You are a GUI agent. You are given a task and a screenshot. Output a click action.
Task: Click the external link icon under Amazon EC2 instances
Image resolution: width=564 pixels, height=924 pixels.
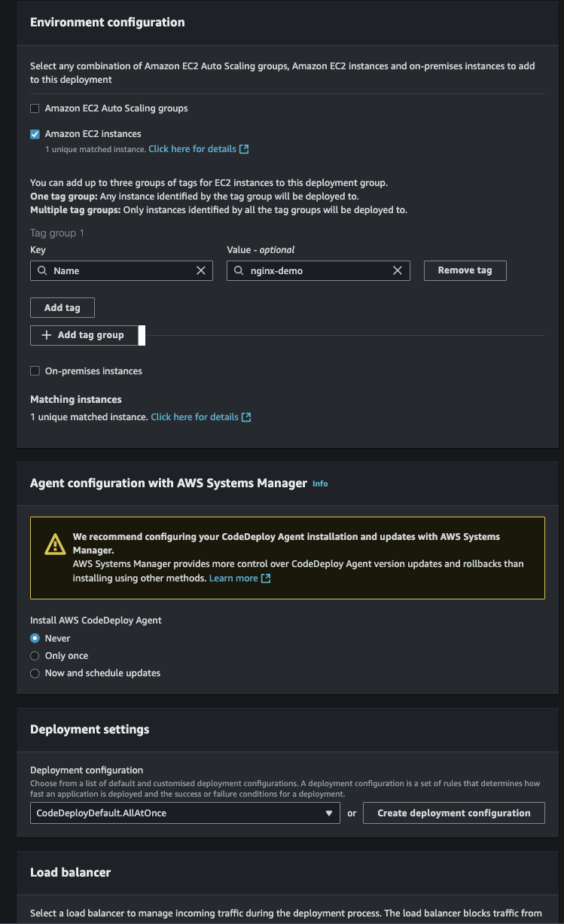point(244,149)
